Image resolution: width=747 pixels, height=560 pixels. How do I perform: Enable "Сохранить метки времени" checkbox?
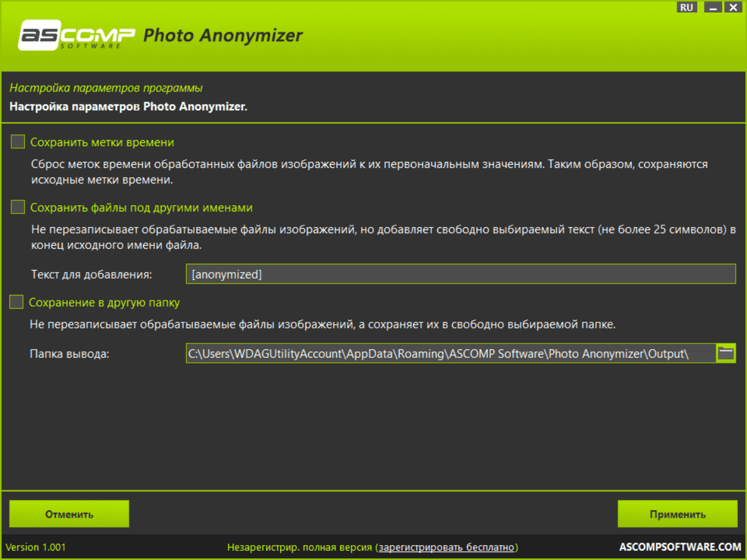pyautogui.click(x=17, y=142)
